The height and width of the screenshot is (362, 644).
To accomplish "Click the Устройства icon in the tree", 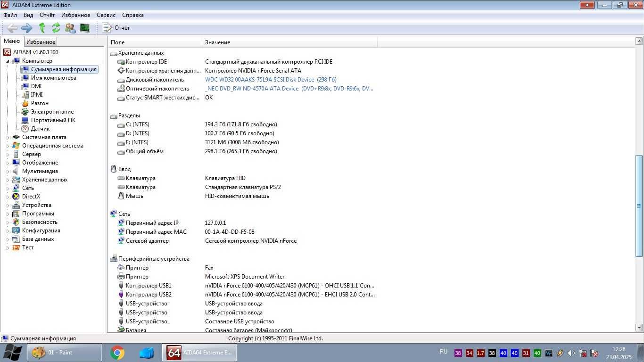I will pyautogui.click(x=16, y=205).
